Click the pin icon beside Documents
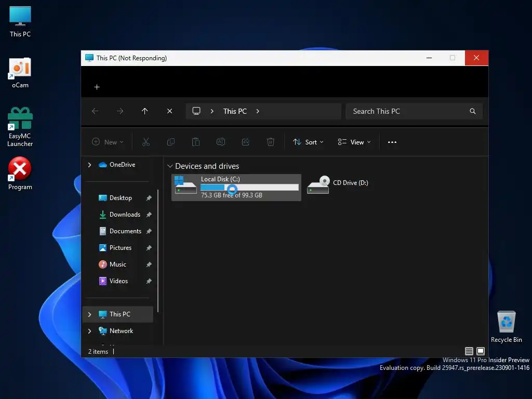The height and width of the screenshot is (399, 532). tap(149, 231)
